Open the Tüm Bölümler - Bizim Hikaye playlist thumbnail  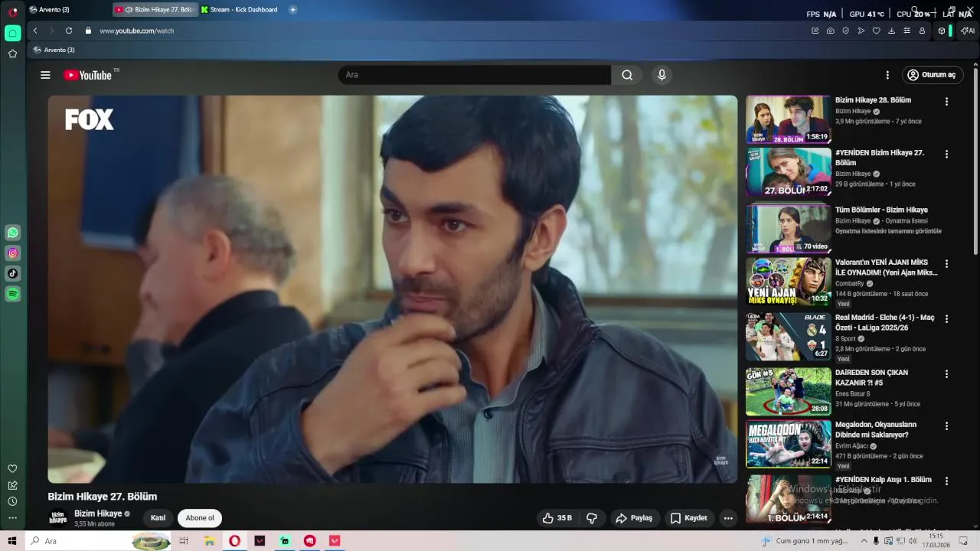tap(788, 228)
